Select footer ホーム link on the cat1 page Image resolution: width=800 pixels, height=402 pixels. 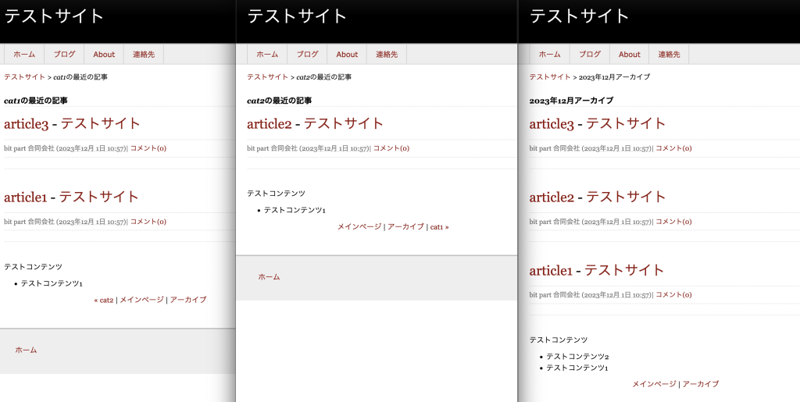26,350
